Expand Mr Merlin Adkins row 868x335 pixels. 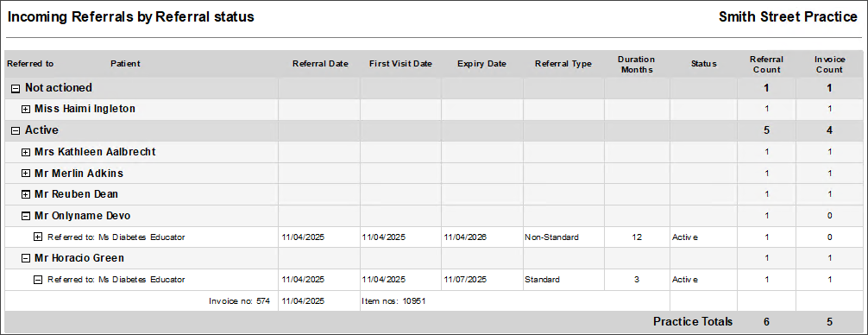click(x=26, y=174)
